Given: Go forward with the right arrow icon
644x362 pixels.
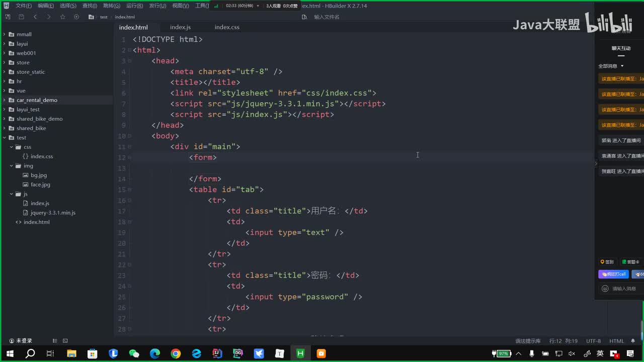Looking at the screenshot, I should (x=49, y=17).
